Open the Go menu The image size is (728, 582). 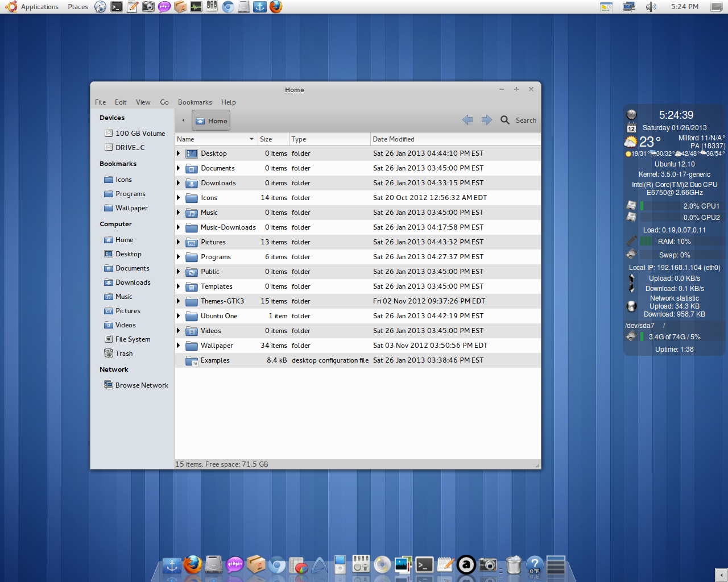164,102
